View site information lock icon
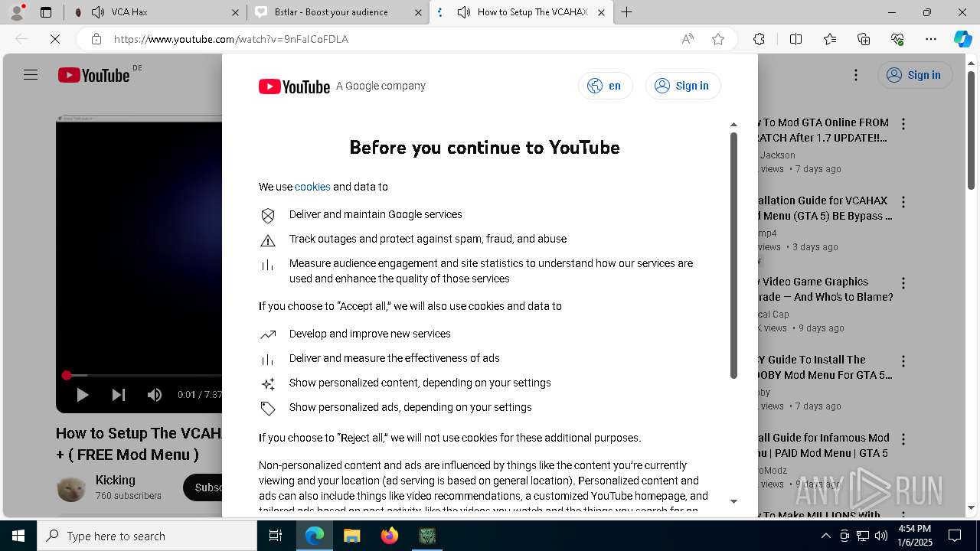This screenshot has height=551, width=980. (96, 39)
